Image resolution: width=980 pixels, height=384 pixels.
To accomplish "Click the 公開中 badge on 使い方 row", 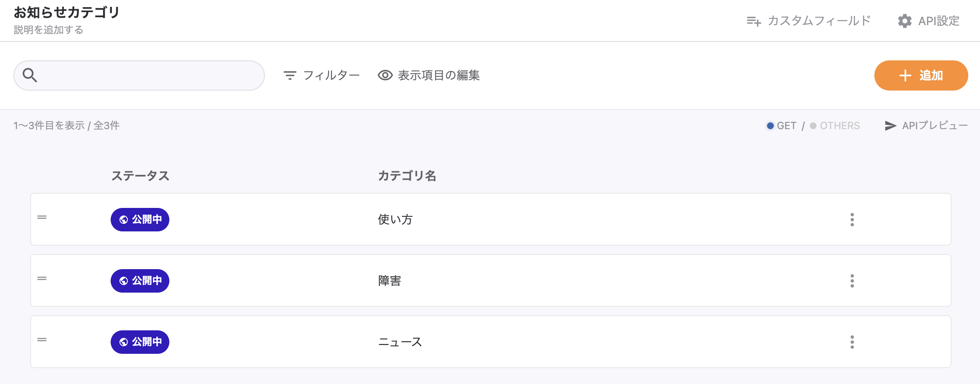I will (x=140, y=220).
